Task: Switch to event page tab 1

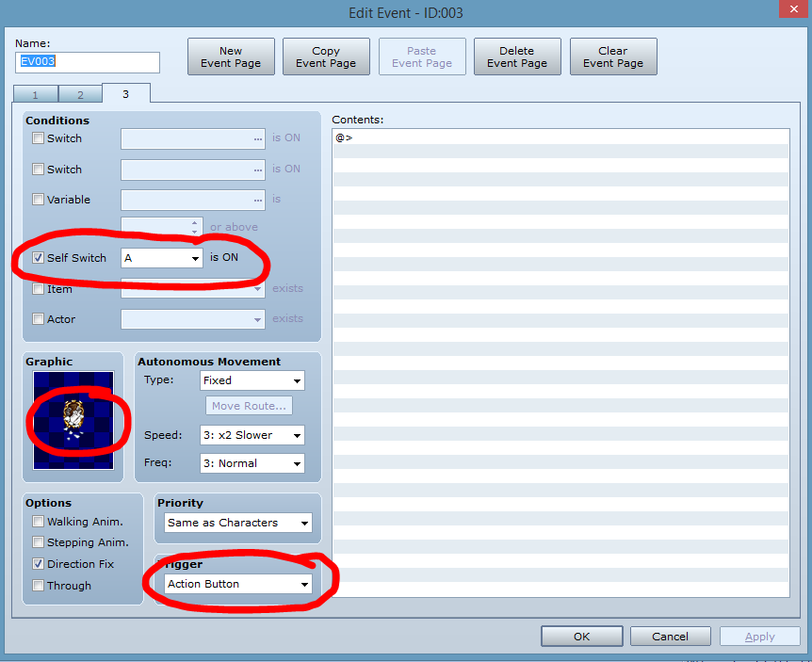Action: point(36,94)
